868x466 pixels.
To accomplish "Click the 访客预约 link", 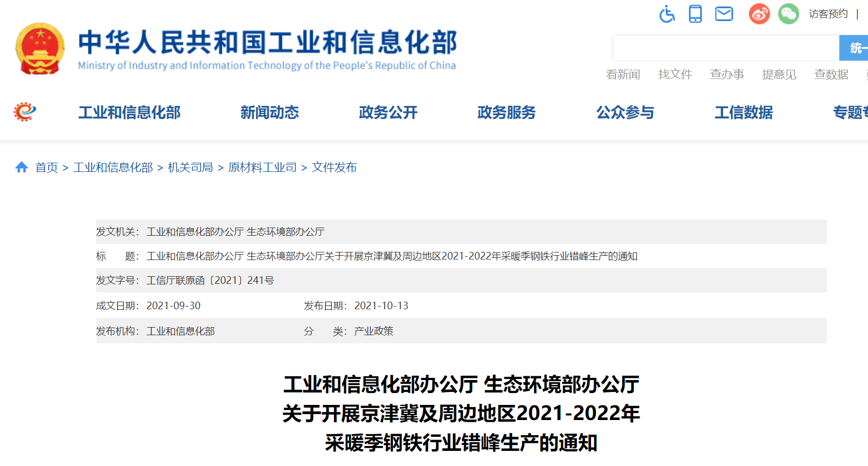I will coord(828,14).
